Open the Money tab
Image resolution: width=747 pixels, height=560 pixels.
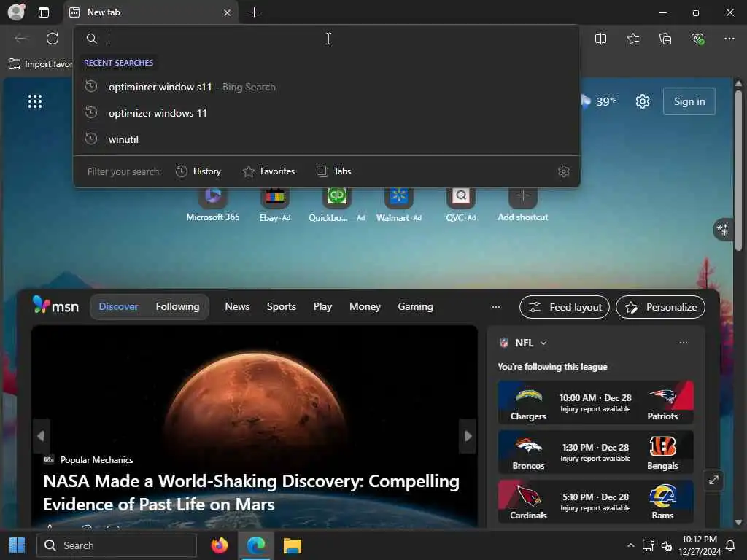365,307
